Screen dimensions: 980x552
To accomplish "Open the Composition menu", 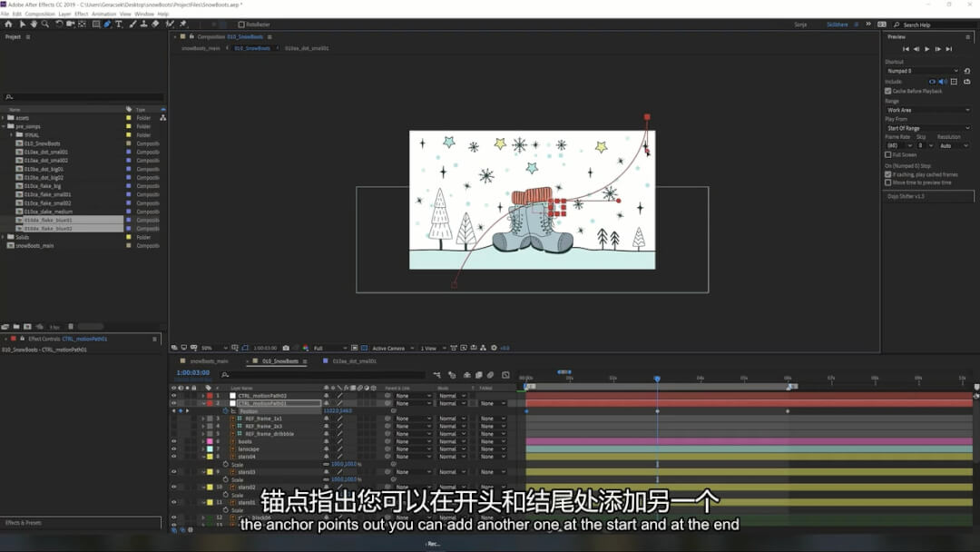I will pyautogui.click(x=39, y=15).
